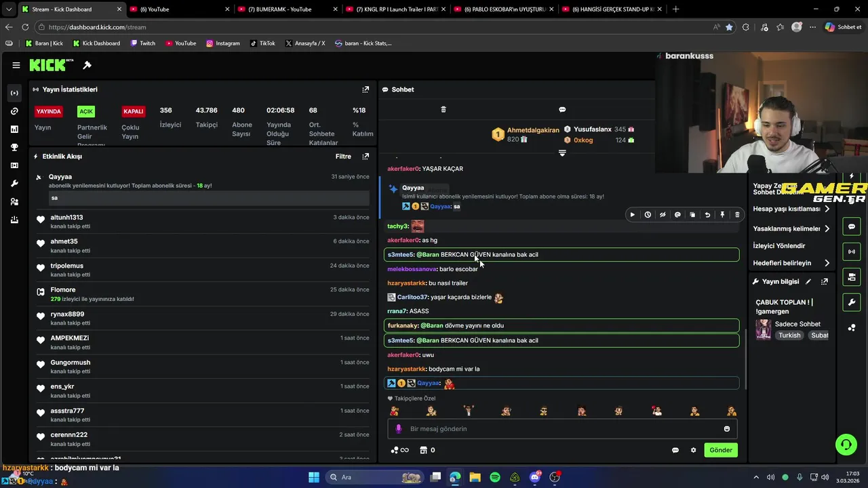Expand Hesap yaşı kısıtlaması option
Image resolution: width=868 pixels, height=488 pixels.
(791, 209)
